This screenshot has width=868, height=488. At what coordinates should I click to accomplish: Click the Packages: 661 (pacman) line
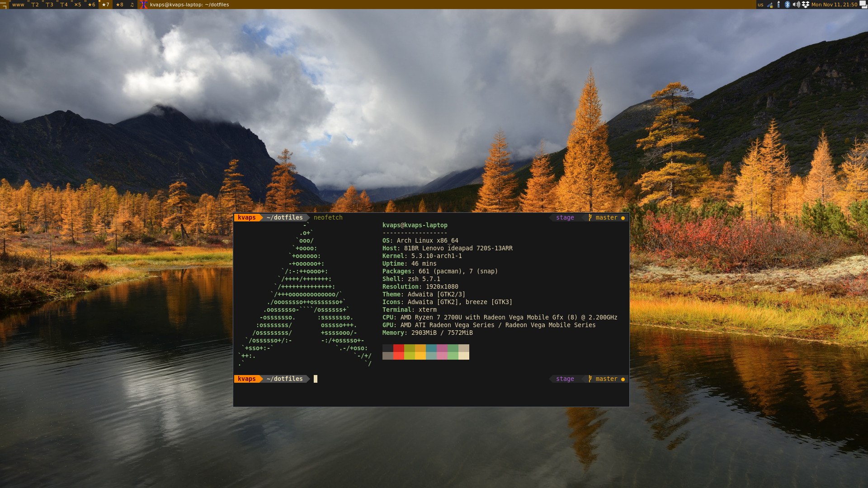[x=440, y=271]
